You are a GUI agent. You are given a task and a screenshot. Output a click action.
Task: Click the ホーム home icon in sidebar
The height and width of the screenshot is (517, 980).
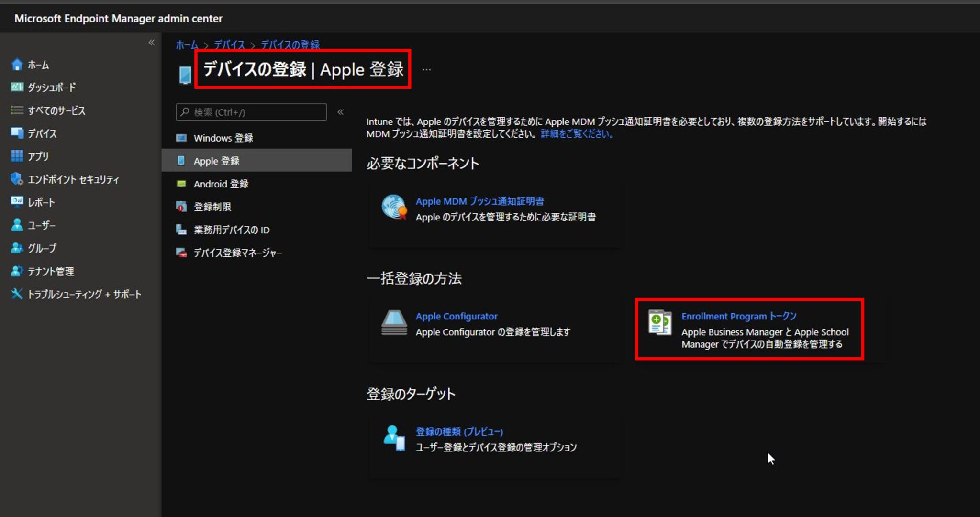(17, 65)
